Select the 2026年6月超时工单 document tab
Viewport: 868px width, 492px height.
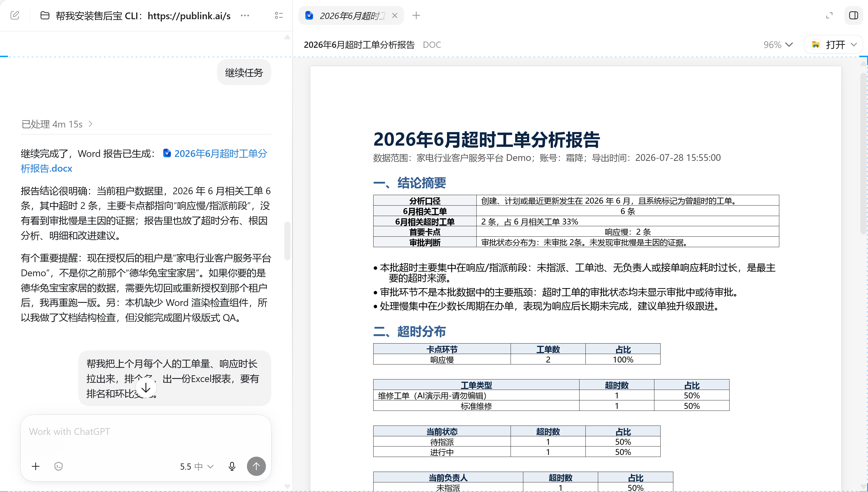click(352, 16)
